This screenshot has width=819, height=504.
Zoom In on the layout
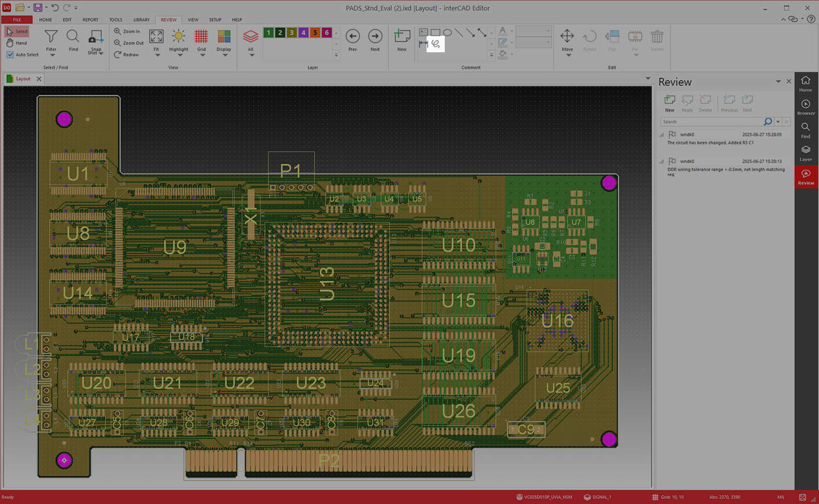coord(127,31)
